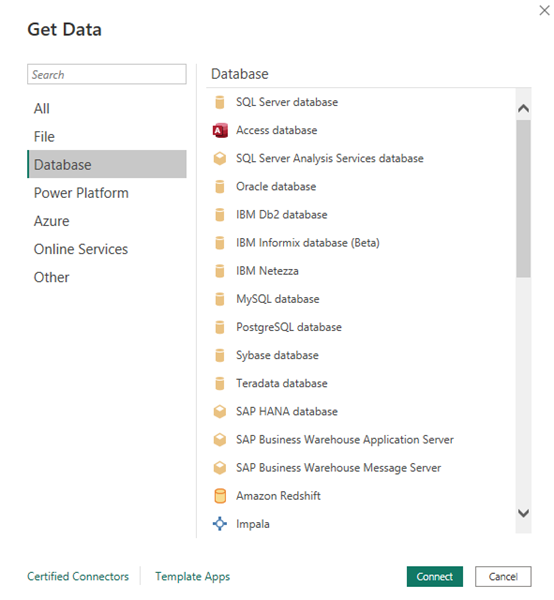Click the SQL Server Analysis Services cube icon
Viewport: 554px width, 600px height.
(220, 158)
